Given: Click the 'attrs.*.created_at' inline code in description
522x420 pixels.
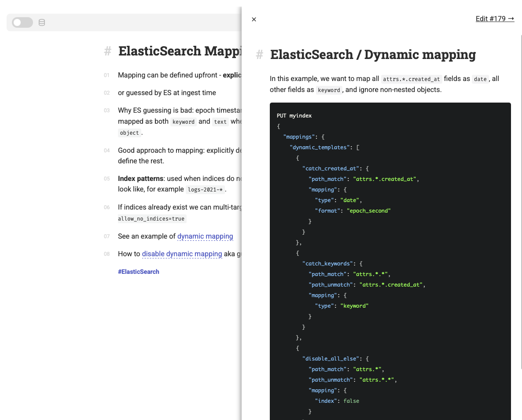Looking at the screenshot, I should 412,79.
